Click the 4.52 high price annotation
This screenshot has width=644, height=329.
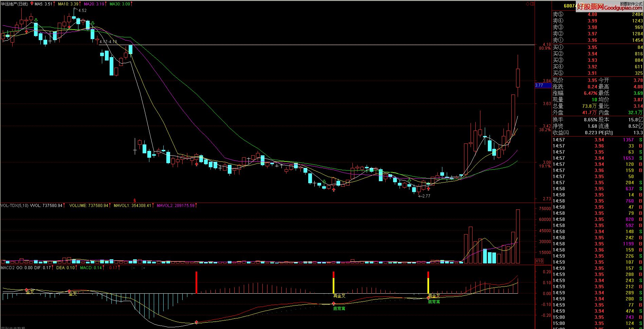[x=82, y=11]
